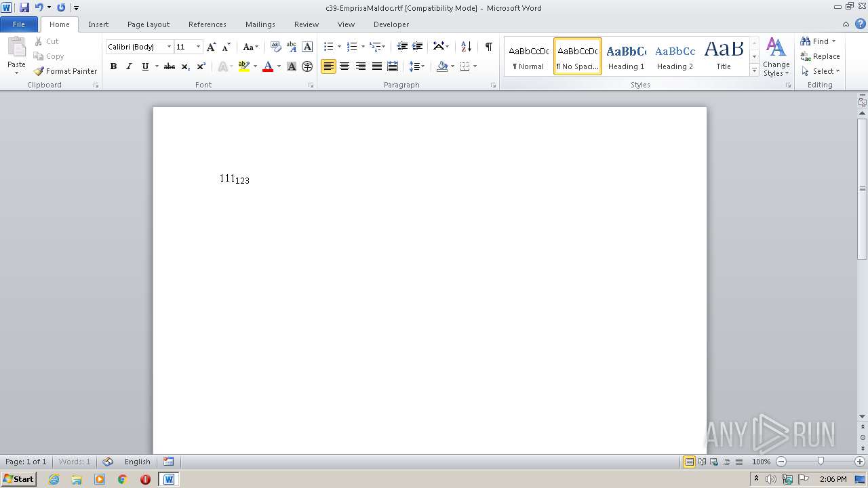Apply the Title style
Viewport: 868px width, 488px height.
724,56
